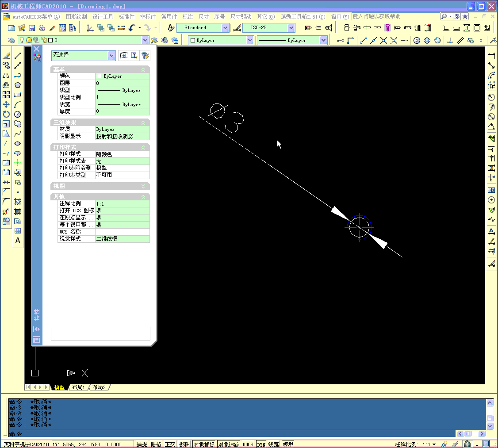Select the Arc tool

click(18, 104)
